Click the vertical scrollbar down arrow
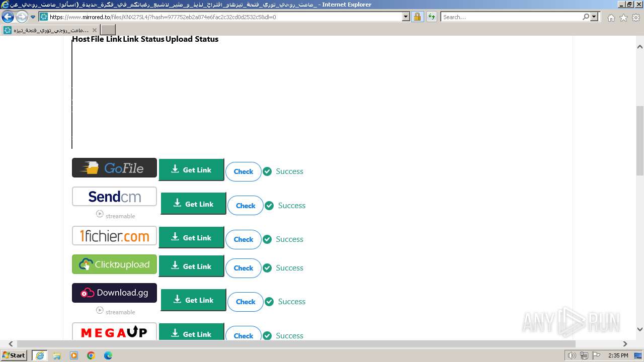Screen dimensions: 644x362 640,329
